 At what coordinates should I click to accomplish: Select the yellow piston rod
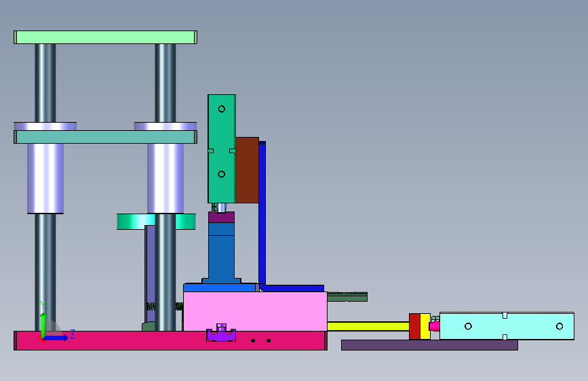coord(368,326)
